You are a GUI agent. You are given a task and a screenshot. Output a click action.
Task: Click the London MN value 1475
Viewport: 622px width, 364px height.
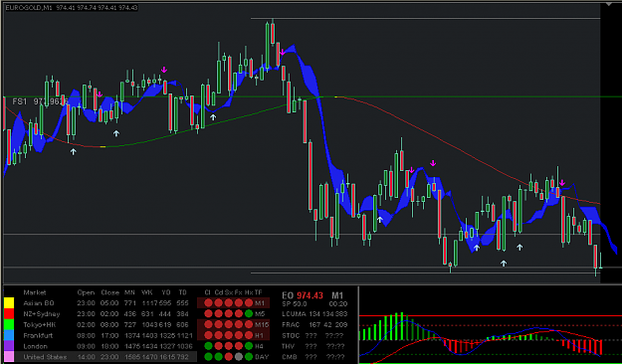(x=132, y=346)
